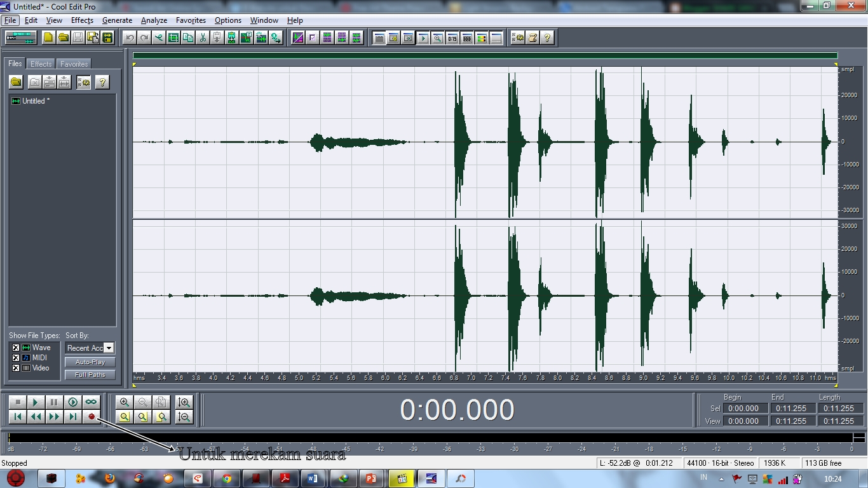Open the Generate menu
Viewport: 868px width, 488px height.
point(117,20)
